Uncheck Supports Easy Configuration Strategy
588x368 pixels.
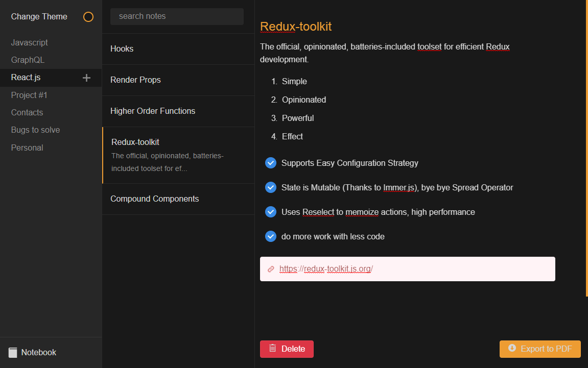coord(271,163)
